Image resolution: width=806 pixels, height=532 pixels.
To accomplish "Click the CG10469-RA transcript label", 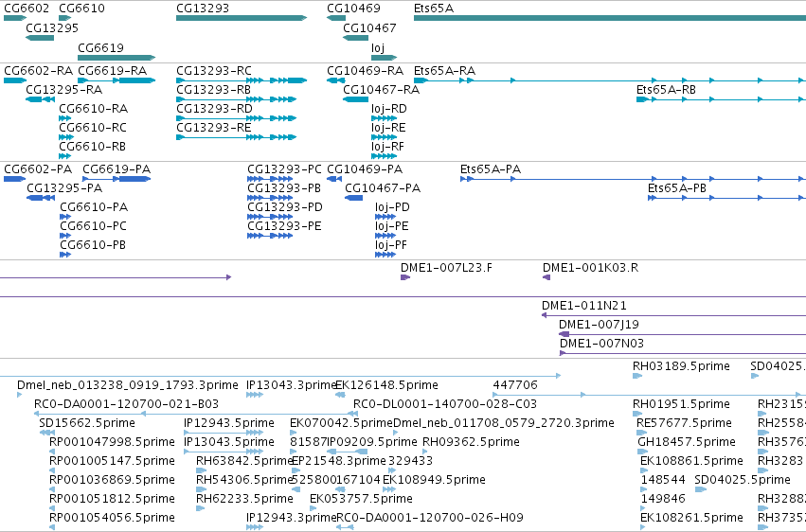I will click(x=365, y=70).
